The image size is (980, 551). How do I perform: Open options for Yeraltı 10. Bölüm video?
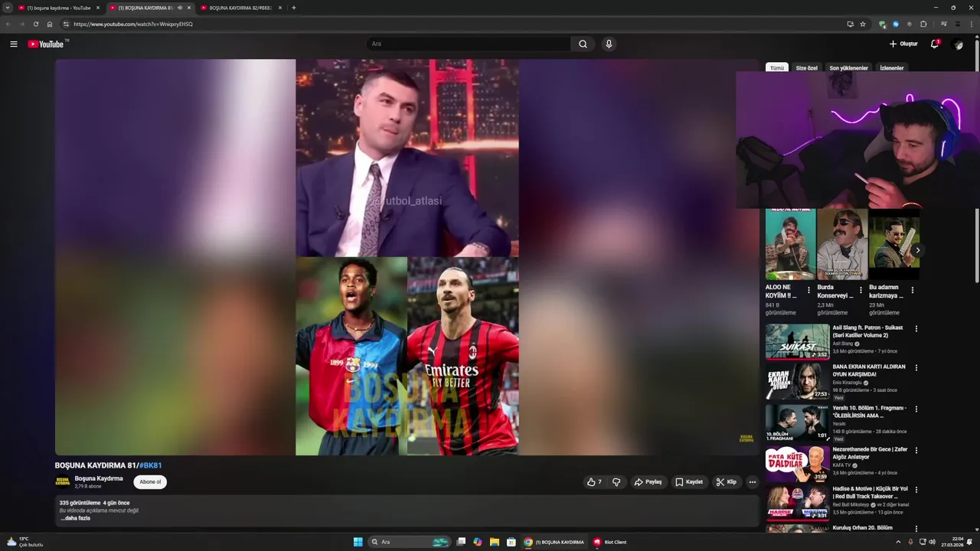[916, 409]
